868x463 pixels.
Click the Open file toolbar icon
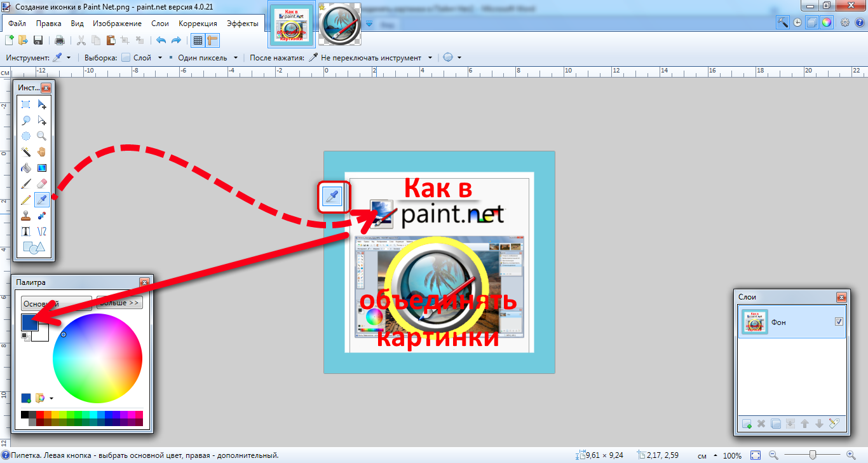(24, 40)
